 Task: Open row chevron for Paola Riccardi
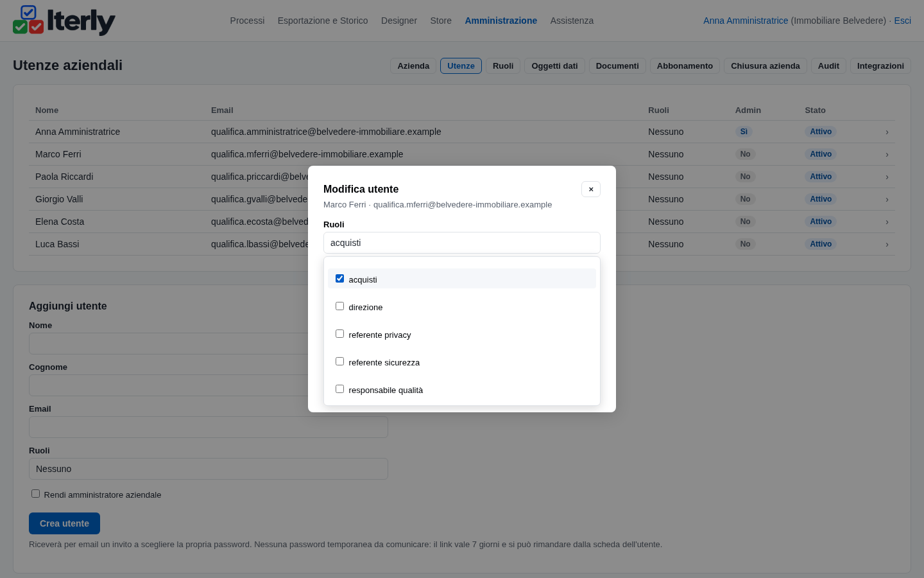click(x=887, y=177)
